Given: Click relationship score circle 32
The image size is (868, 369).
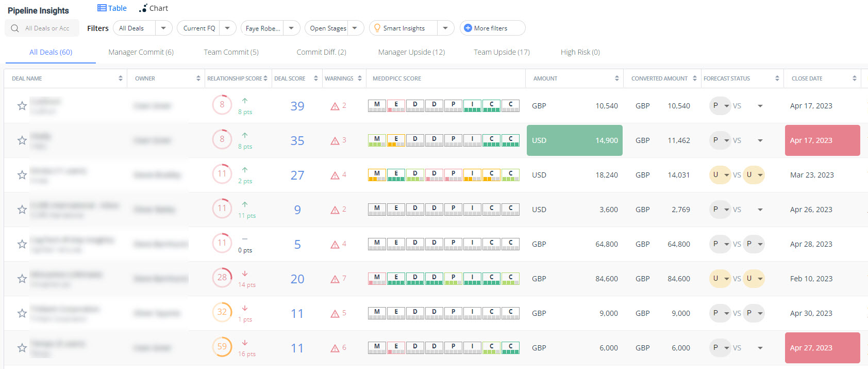Looking at the screenshot, I should point(222,312).
